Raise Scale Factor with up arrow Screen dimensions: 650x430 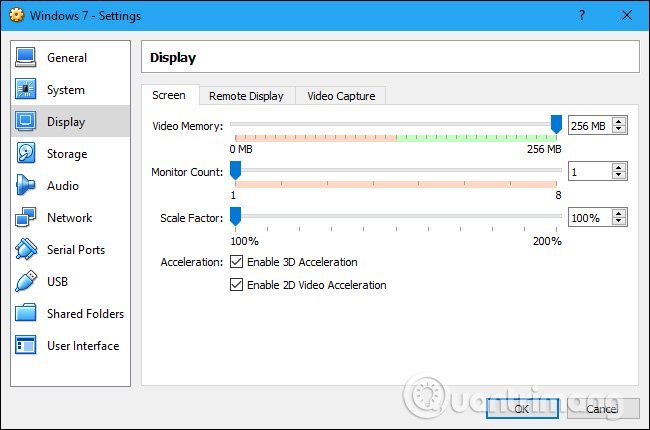620,213
